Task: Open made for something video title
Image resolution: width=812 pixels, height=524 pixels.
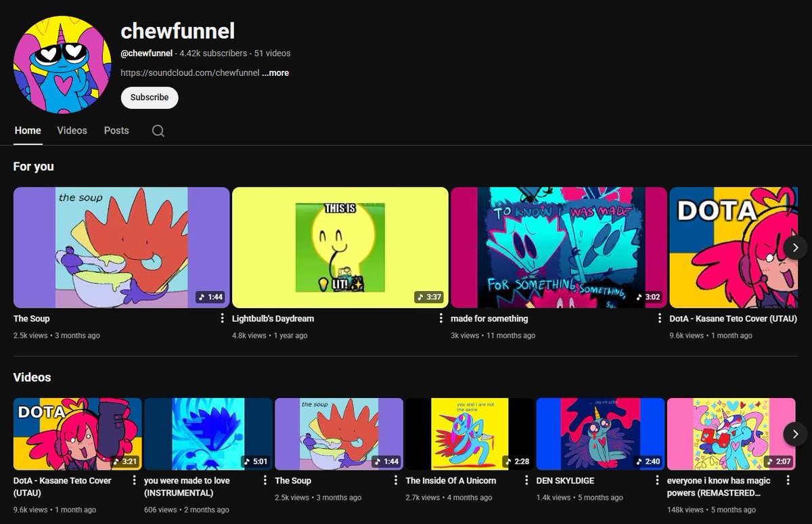Action: [489, 318]
